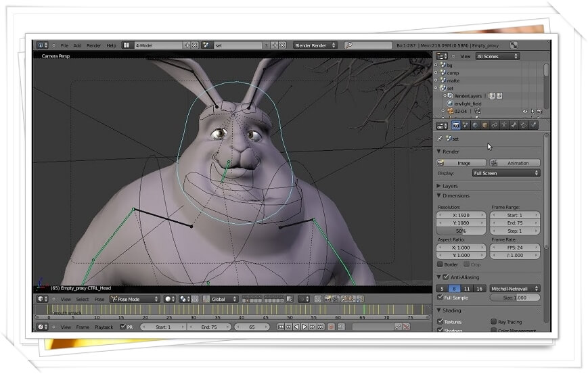Select the Bone Constraints tab icon
Screen dimensions: 588x374
coord(524,126)
